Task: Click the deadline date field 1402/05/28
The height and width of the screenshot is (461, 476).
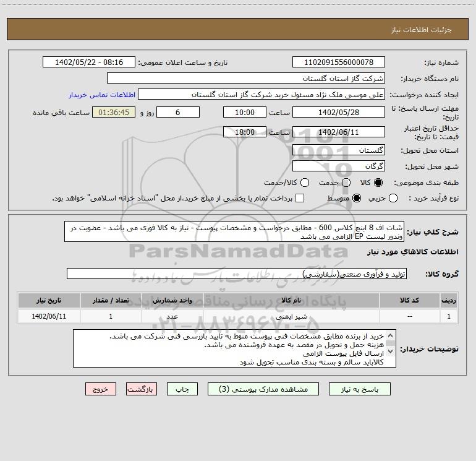Action: [339, 112]
